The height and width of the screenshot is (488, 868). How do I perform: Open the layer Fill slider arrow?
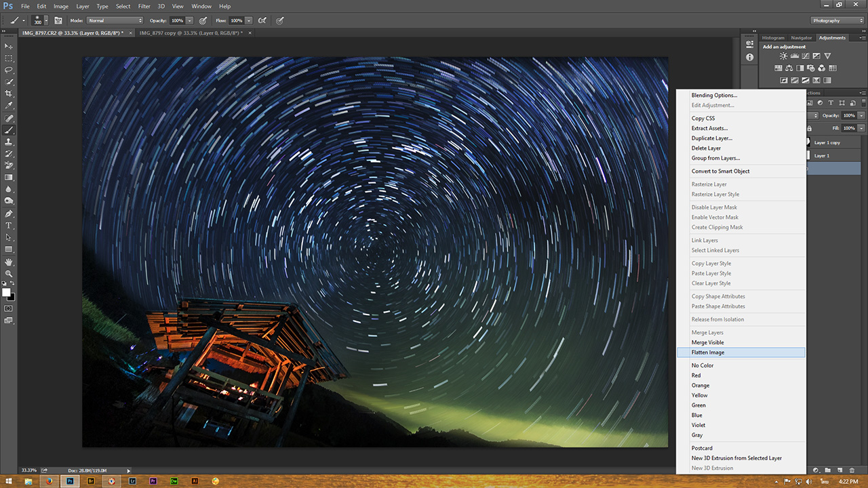861,128
